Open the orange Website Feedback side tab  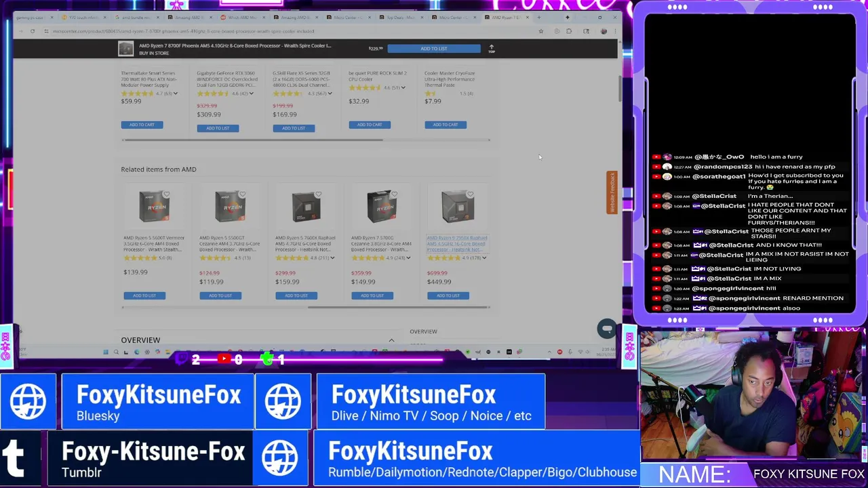click(612, 192)
